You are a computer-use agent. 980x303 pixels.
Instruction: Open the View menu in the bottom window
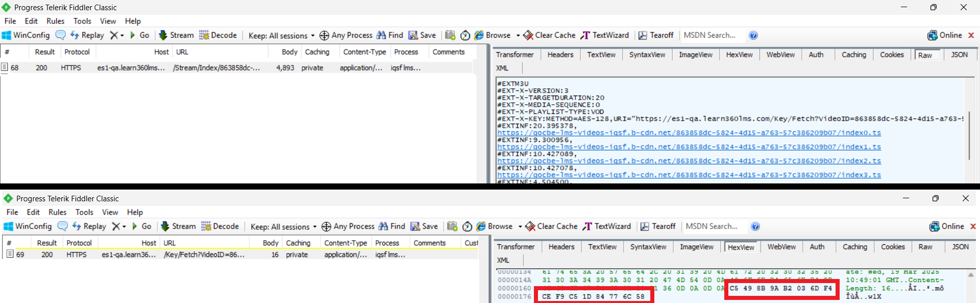click(110, 212)
